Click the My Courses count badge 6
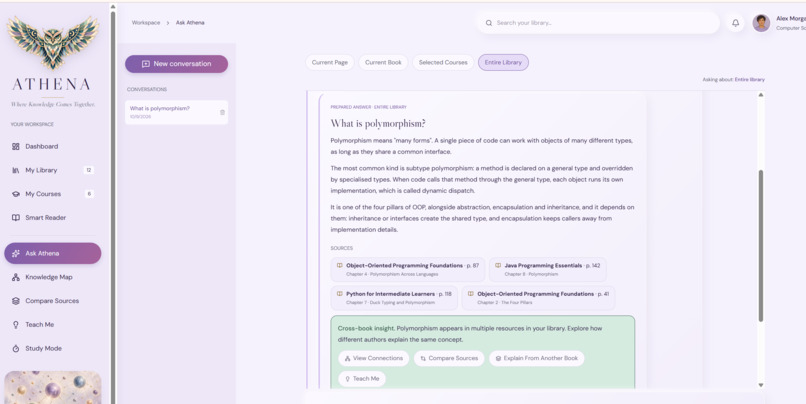Screen dimensions: 806x404 [89, 194]
